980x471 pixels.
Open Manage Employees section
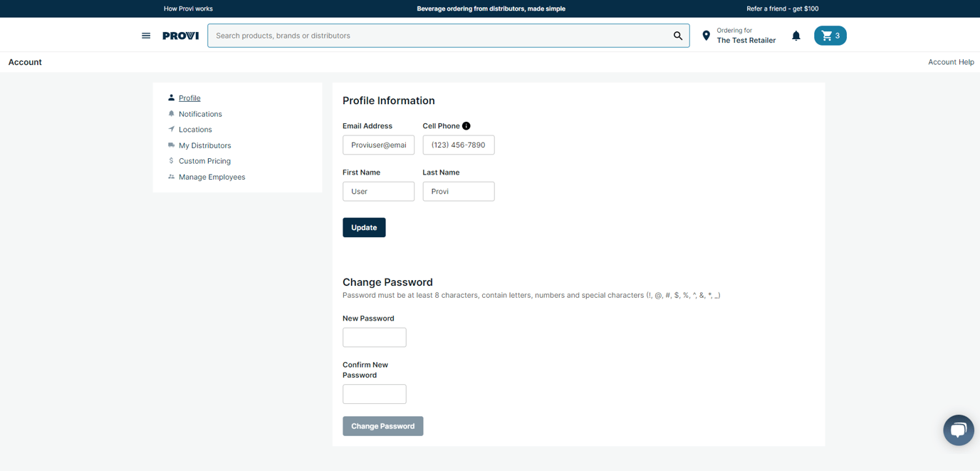[x=212, y=177]
